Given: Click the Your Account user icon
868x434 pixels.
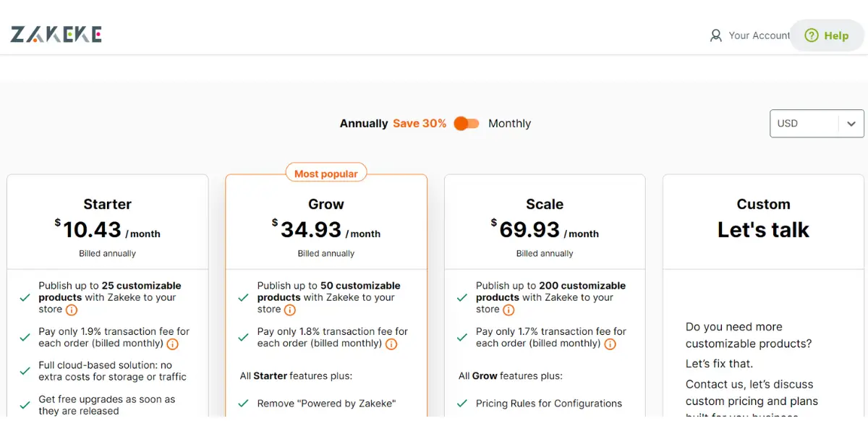Looking at the screenshot, I should pyautogui.click(x=716, y=35).
